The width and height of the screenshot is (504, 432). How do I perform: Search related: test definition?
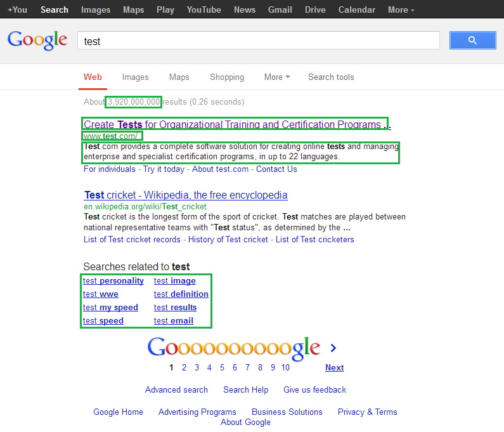click(181, 294)
